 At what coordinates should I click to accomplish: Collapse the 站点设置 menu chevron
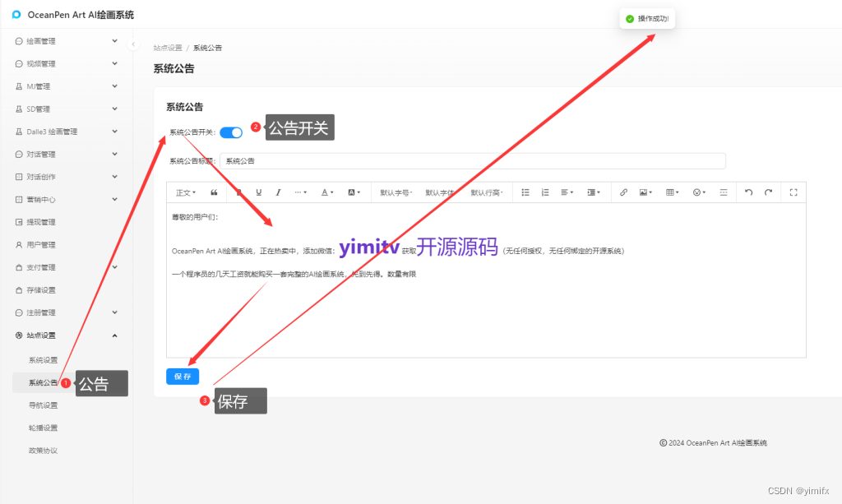[114, 335]
